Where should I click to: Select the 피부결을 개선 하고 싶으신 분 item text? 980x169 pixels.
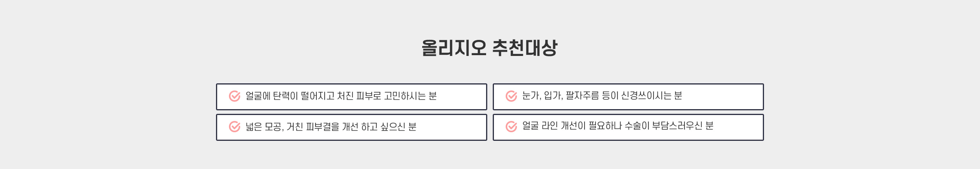click(x=361, y=127)
